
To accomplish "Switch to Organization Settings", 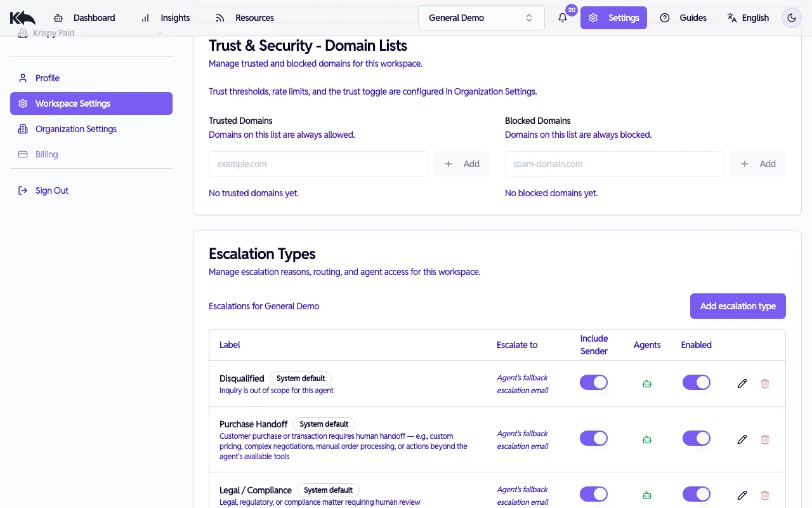I will tap(76, 129).
